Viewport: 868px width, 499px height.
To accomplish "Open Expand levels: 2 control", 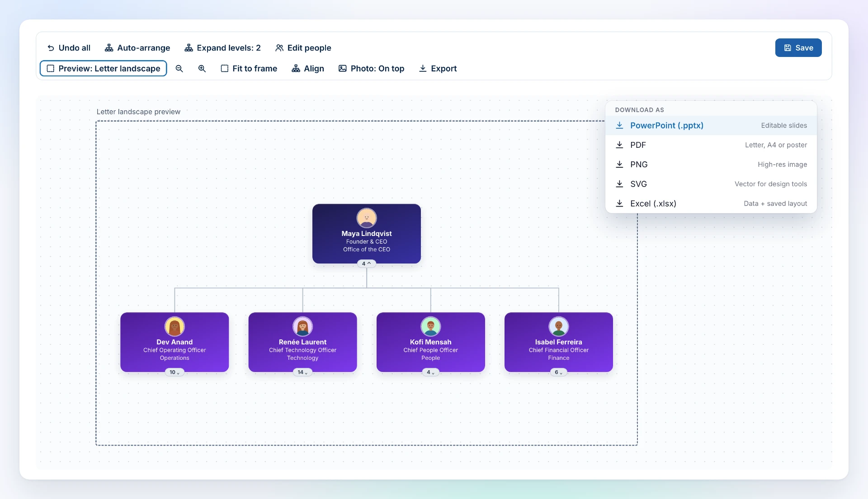I will [222, 48].
